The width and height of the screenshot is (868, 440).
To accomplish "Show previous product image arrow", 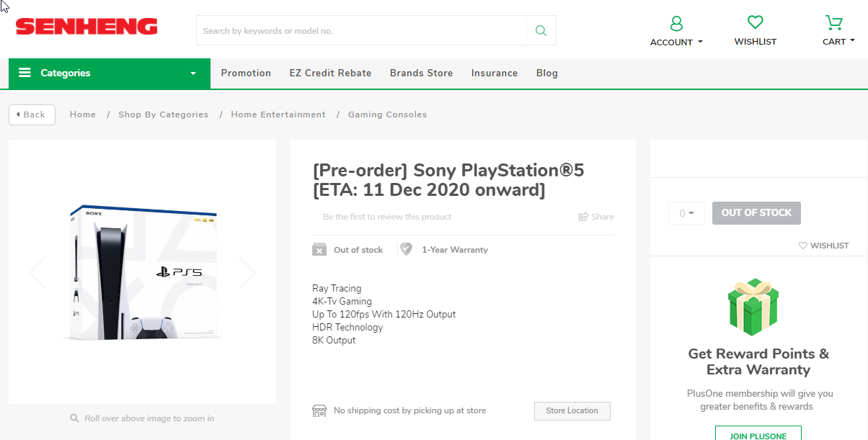I will pos(37,272).
